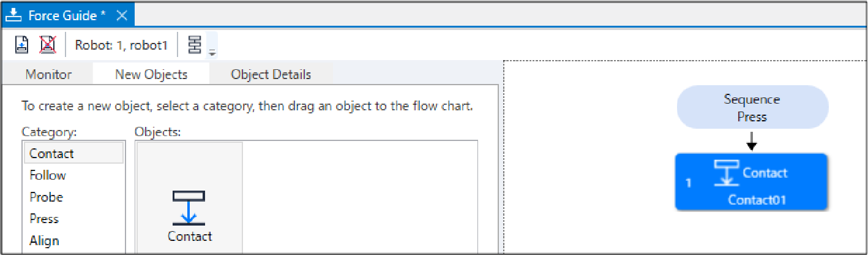The width and height of the screenshot is (868, 255).
Task: Switch to the Object Details tab
Action: 271,75
